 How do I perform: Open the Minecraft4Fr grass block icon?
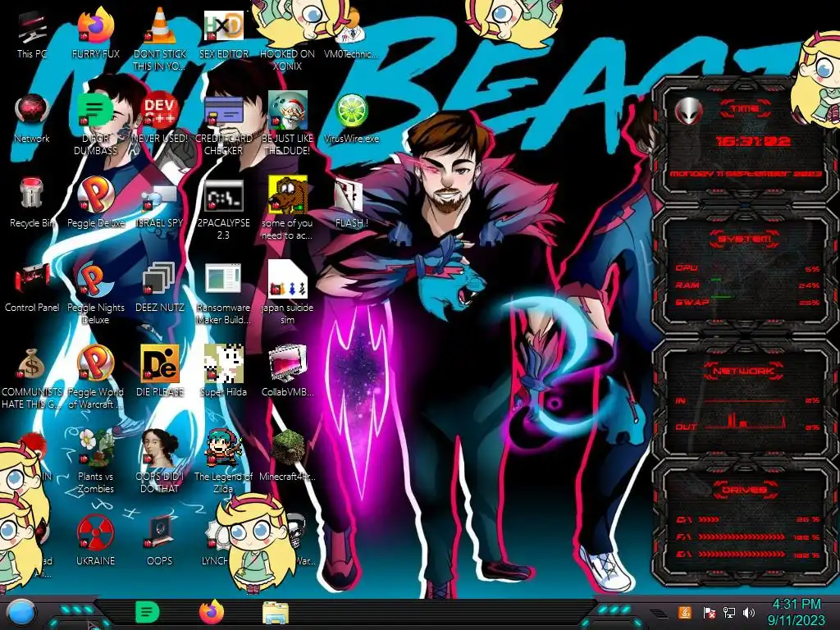pyautogui.click(x=287, y=456)
